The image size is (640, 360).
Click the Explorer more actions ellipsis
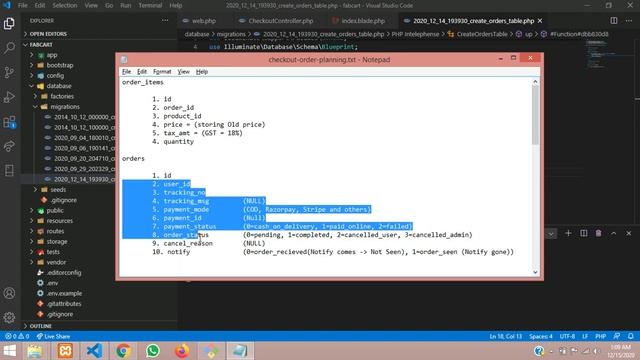(165, 20)
